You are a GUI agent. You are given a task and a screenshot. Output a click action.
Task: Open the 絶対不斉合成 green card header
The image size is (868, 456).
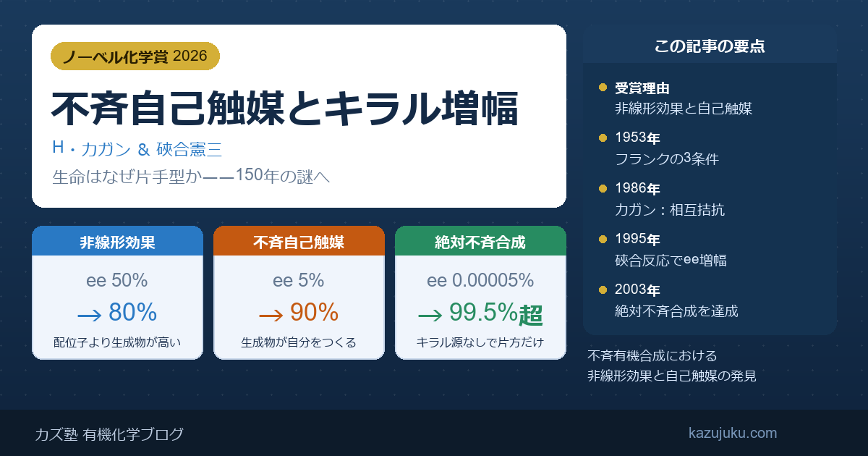click(480, 242)
